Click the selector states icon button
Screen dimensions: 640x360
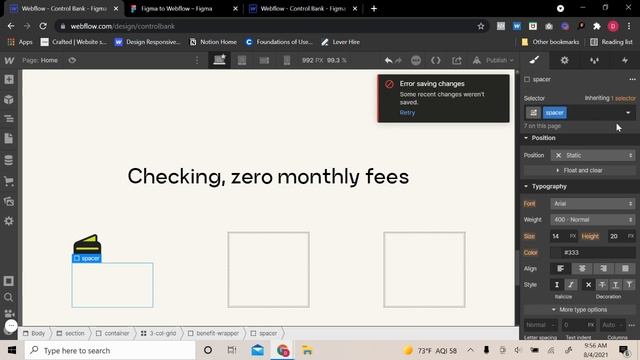(533, 113)
